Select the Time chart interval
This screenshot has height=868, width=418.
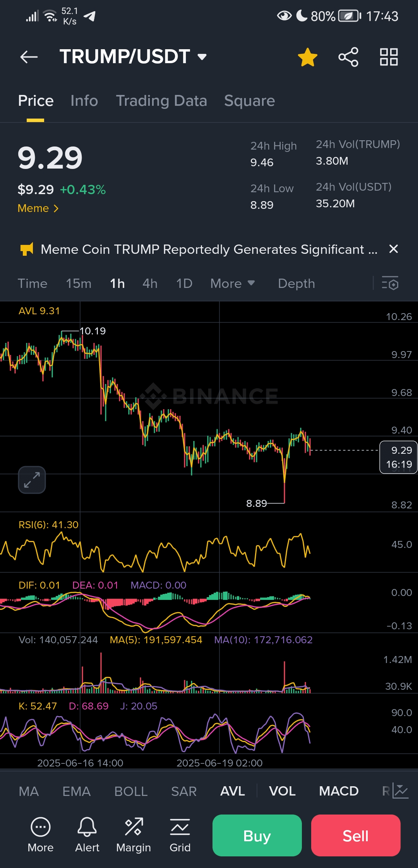pos(33,284)
